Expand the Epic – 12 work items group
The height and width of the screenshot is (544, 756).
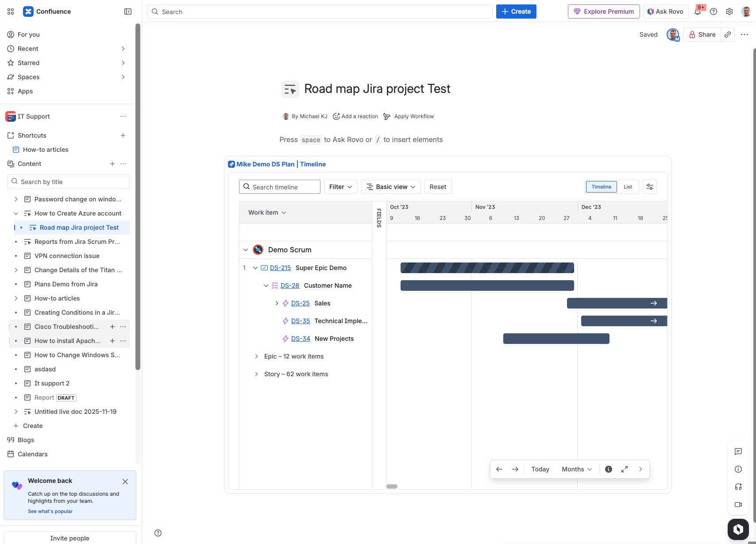(x=256, y=356)
